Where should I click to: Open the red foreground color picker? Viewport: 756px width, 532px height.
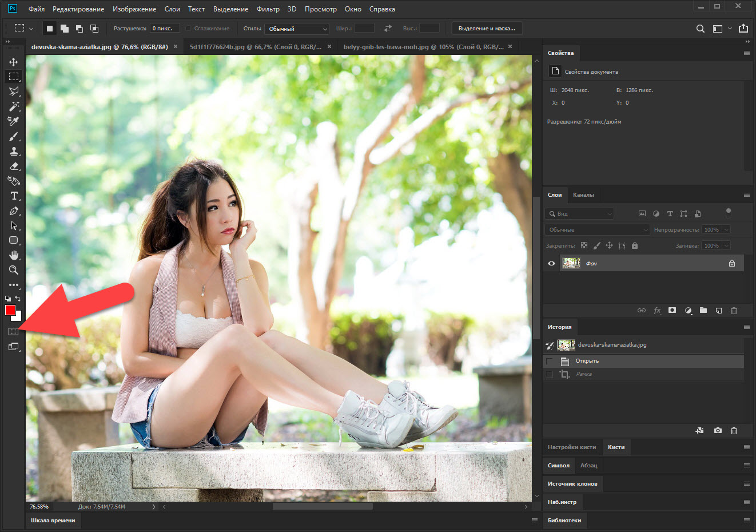[x=10, y=310]
